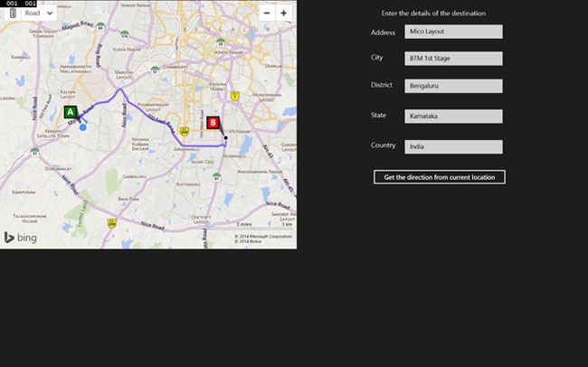Screen dimensions: 588x367
Task: Zoom out the map with the minus button
Action: pyautogui.click(x=267, y=14)
